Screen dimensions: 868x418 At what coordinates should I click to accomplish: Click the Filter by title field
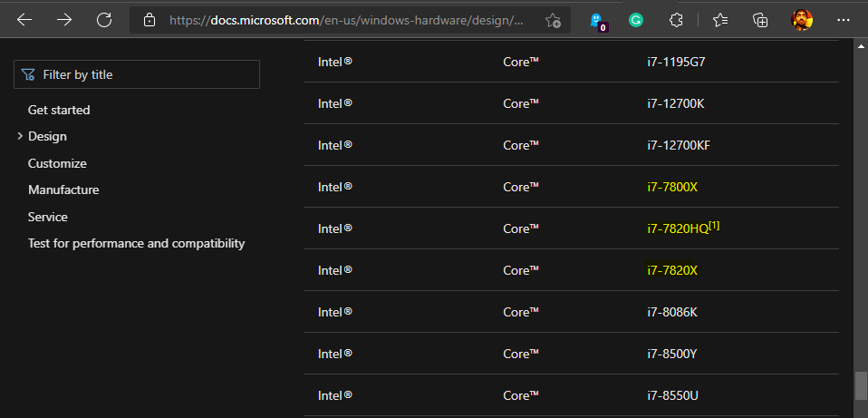pos(137,74)
